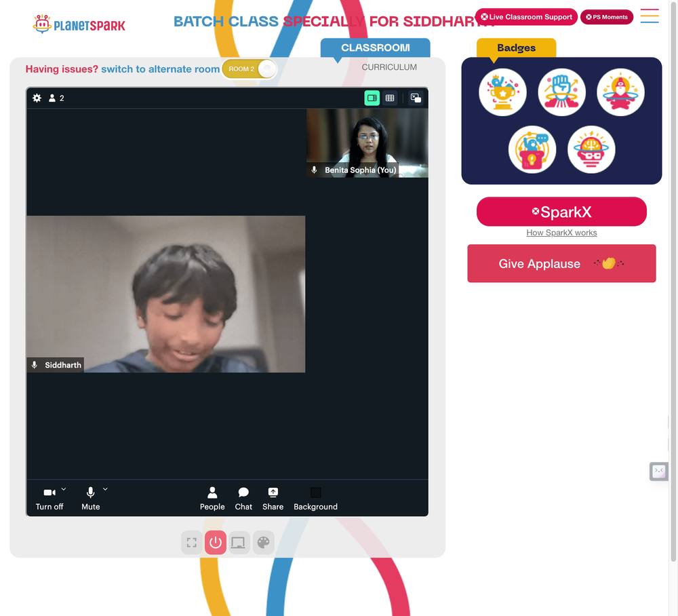Select Siddharth's video tile
This screenshot has width=678, height=616.
click(165, 294)
